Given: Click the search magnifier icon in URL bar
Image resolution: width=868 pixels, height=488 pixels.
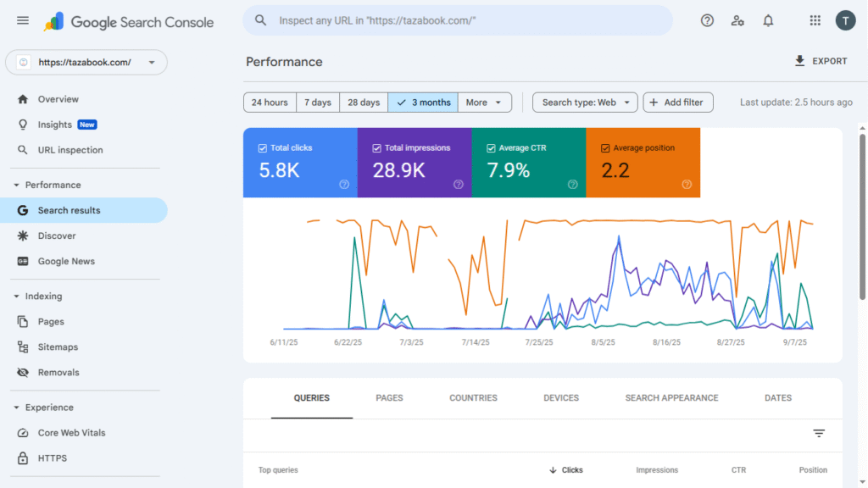Looking at the screenshot, I should click(x=260, y=20).
